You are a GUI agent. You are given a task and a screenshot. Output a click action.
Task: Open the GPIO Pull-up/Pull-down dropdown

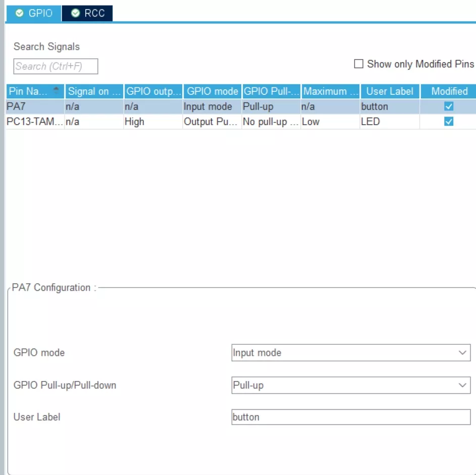tap(351, 385)
